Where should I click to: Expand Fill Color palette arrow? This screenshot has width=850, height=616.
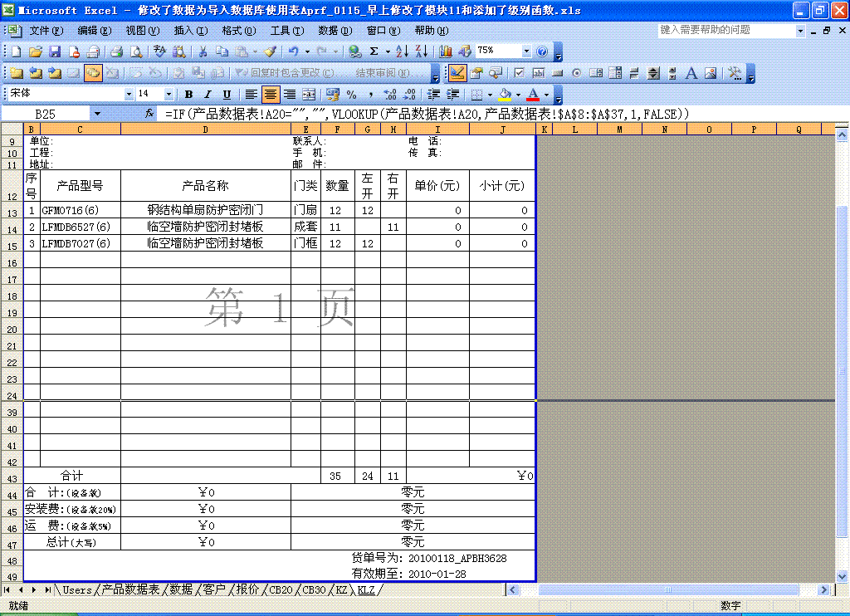518,95
